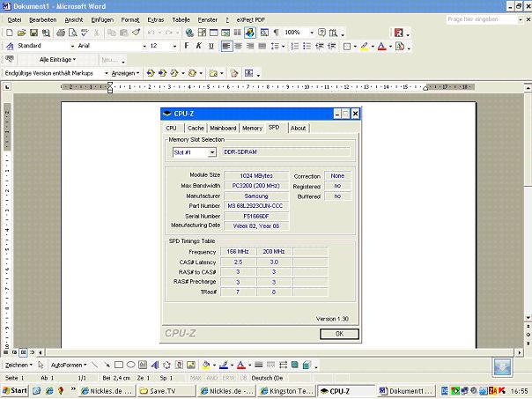Click the horizontal scrollbar right arrow

pos(520,352)
